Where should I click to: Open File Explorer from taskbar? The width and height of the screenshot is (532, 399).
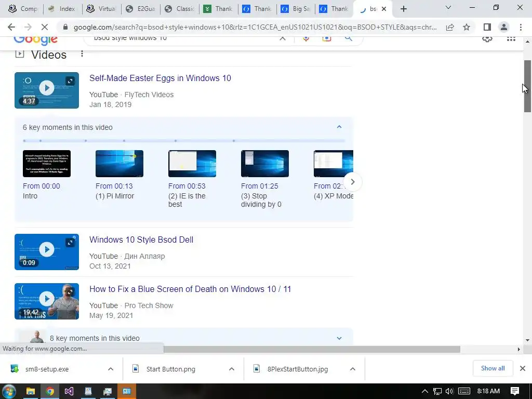tap(30, 391)
